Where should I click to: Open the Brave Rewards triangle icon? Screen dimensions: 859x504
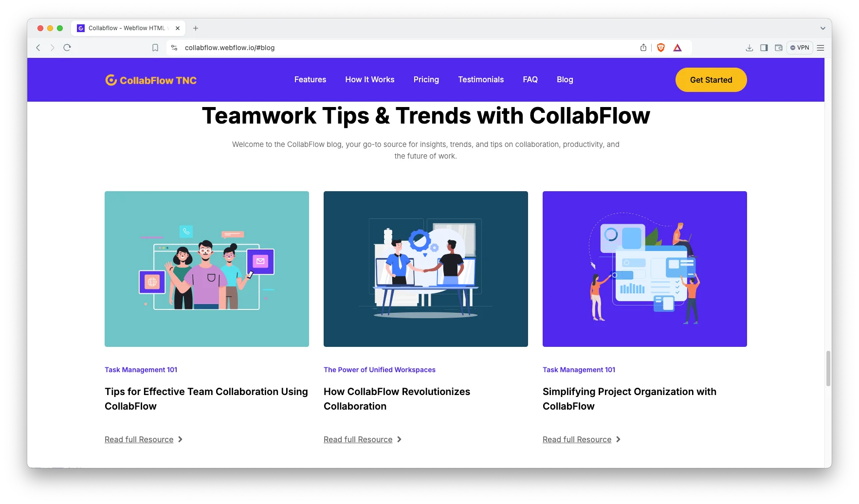coord(677,48)
